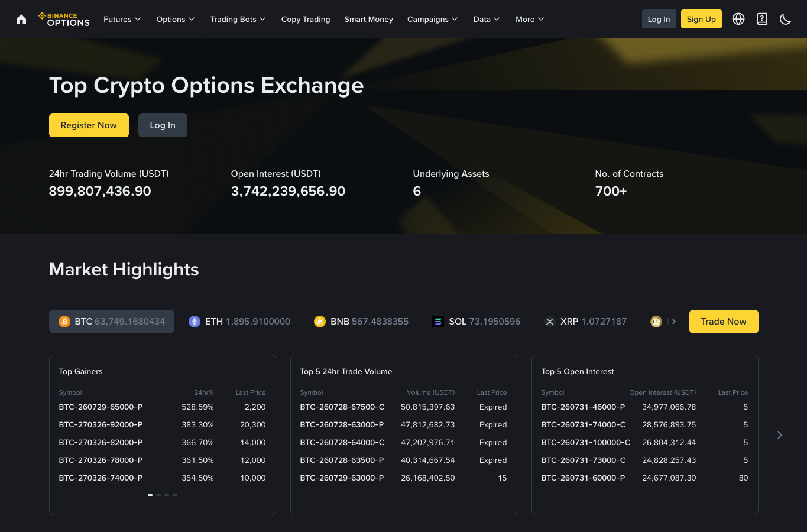Select second Top Gainers page dot
Image resolution: width=807 pixels, height=532 pixels.
click(x=158, y=495)
